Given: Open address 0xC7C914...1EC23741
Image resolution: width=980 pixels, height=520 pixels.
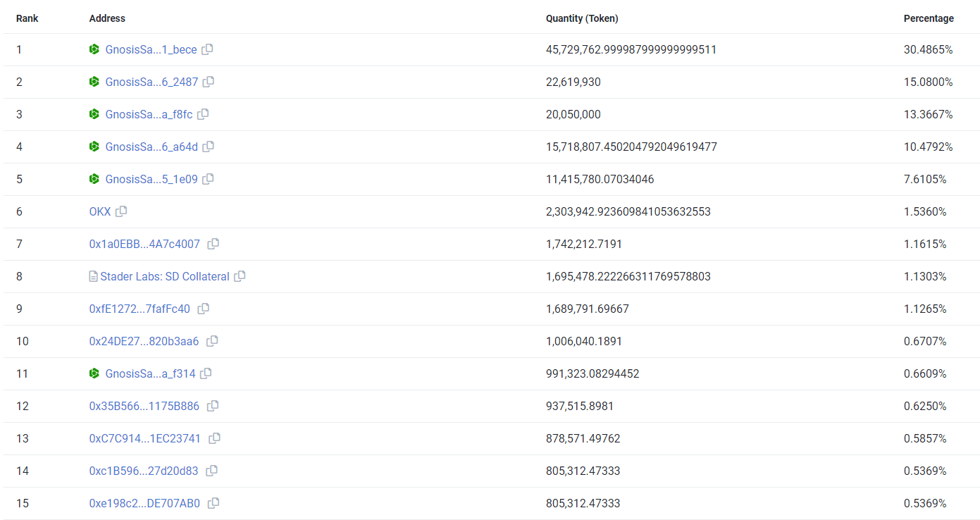Looking at the screenshot, I should coord(144,438).
